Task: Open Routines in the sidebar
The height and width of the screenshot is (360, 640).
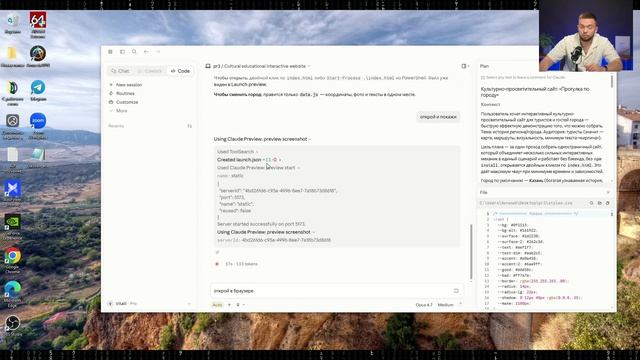Action: coord(122,93)
